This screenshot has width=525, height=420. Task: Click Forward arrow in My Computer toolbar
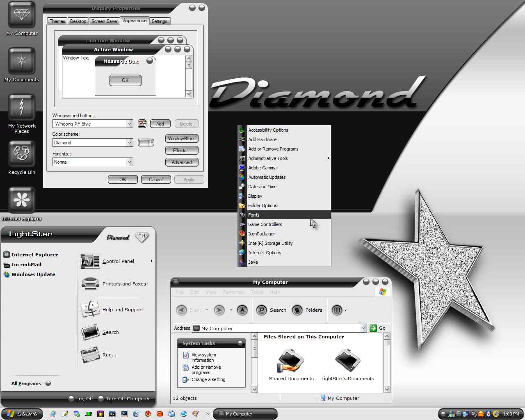(219, 310)
